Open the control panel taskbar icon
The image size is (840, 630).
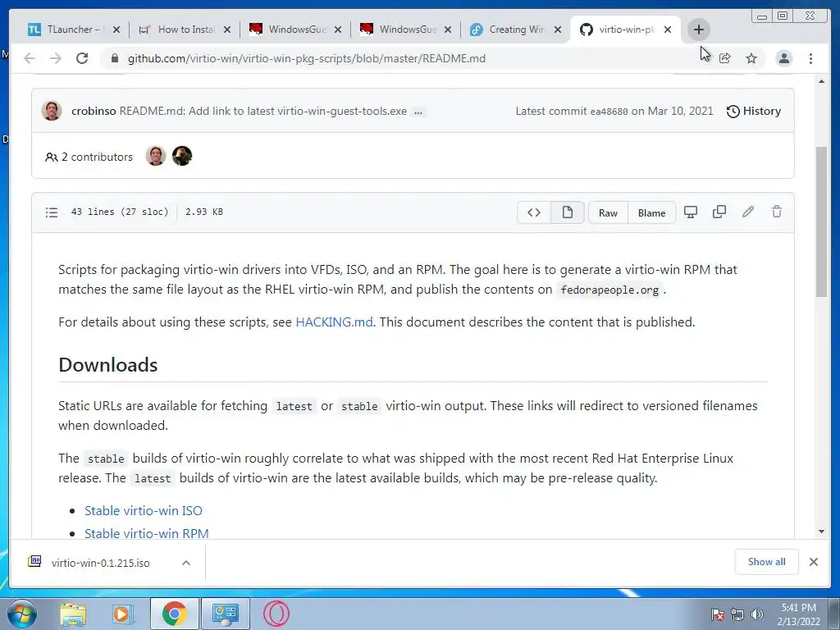coord(226,614)
